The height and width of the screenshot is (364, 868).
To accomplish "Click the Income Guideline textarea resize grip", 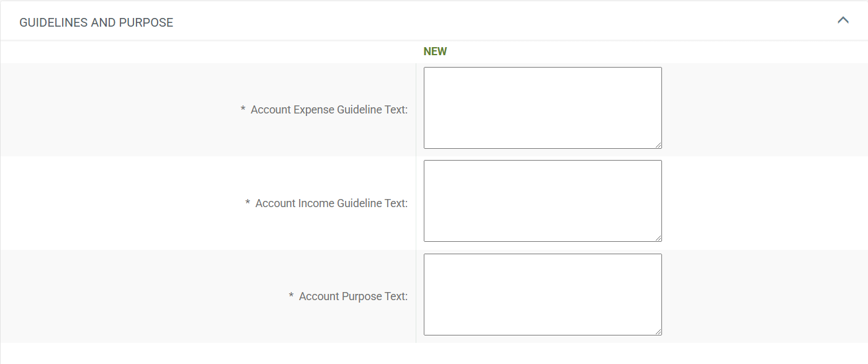I will pyautogui.click(x=658, y=238).
